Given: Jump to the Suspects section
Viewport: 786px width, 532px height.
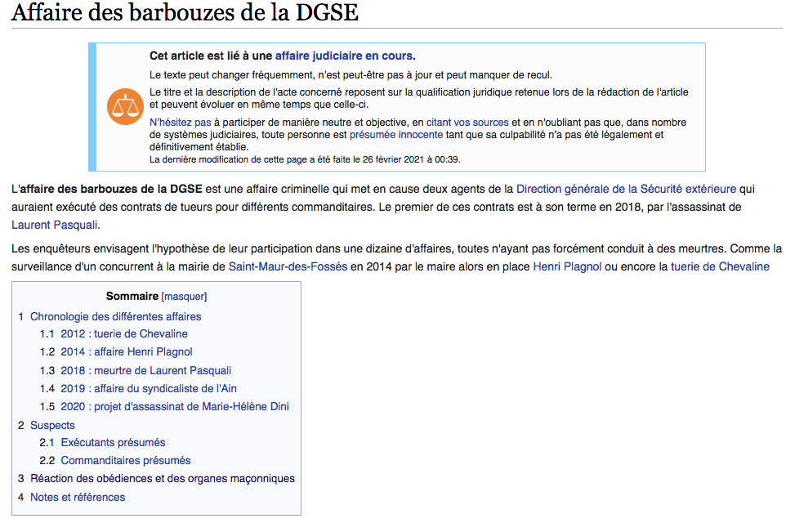Looking at the screenshot, I should click(52, 425).
